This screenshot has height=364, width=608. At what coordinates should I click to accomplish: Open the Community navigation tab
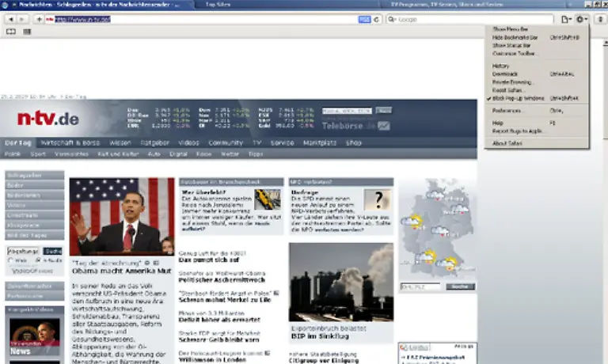click(x=226, y=143)
